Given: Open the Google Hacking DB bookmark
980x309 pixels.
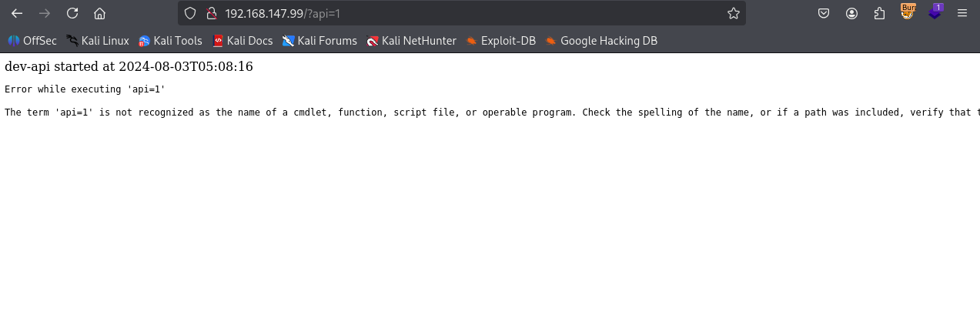Looking at the screenshot, I should [601, 41].
